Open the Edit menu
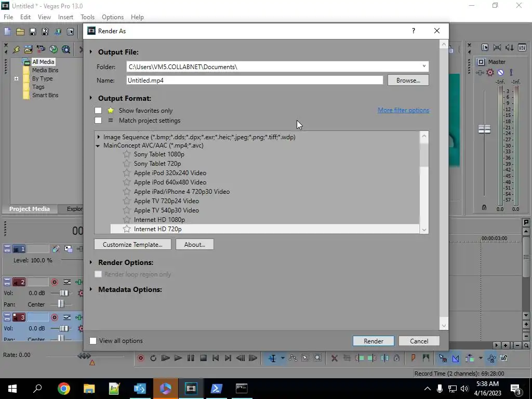 click(x=25, y=17)
